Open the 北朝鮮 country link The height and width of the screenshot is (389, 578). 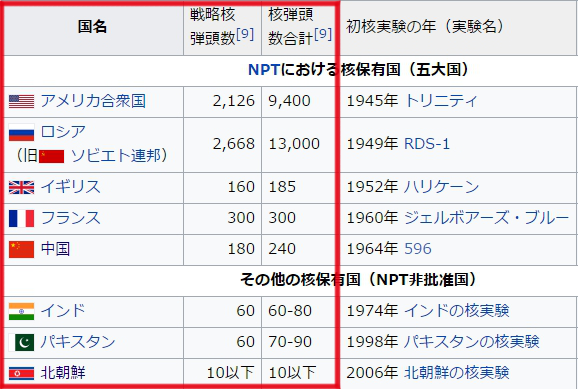[x=63, y=372]
